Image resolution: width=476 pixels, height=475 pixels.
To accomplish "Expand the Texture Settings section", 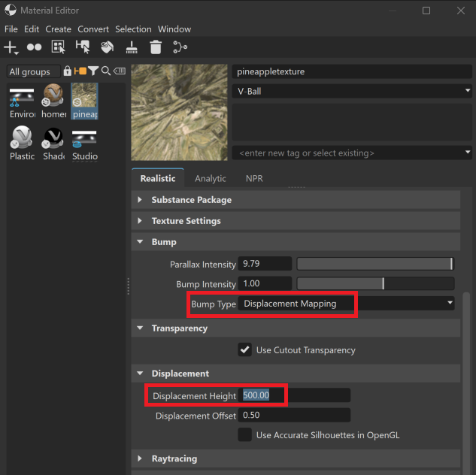I will (x=296, y=221).
